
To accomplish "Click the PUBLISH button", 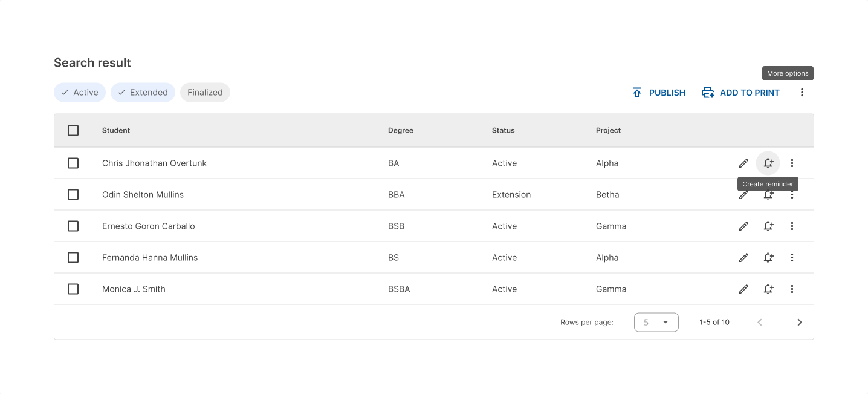I will pos(658,93).
